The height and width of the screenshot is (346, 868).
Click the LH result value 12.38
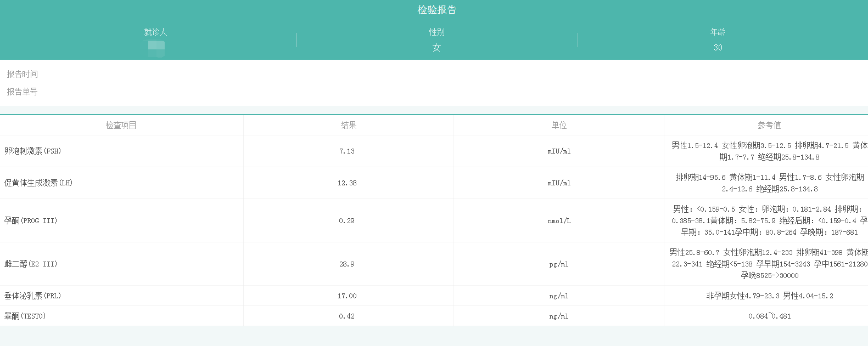click(x=347, y=183)
